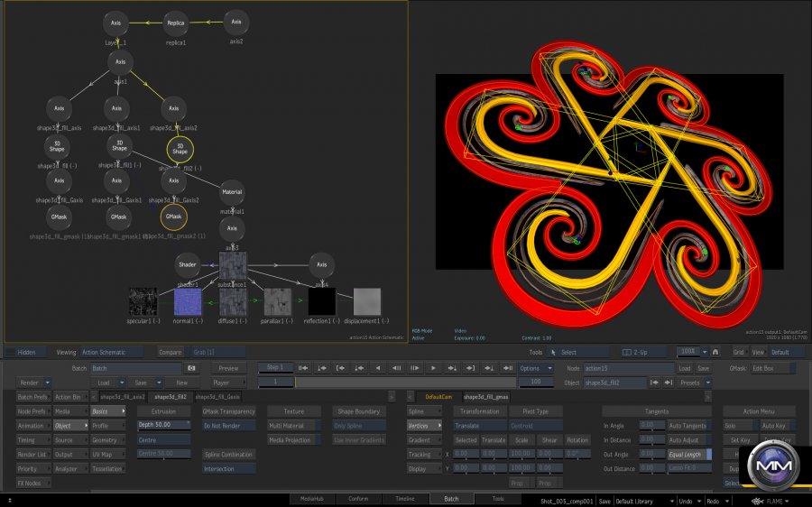Click the camera snapshot icon beside Batch name
812x507 pixels.
click(191, 368)
